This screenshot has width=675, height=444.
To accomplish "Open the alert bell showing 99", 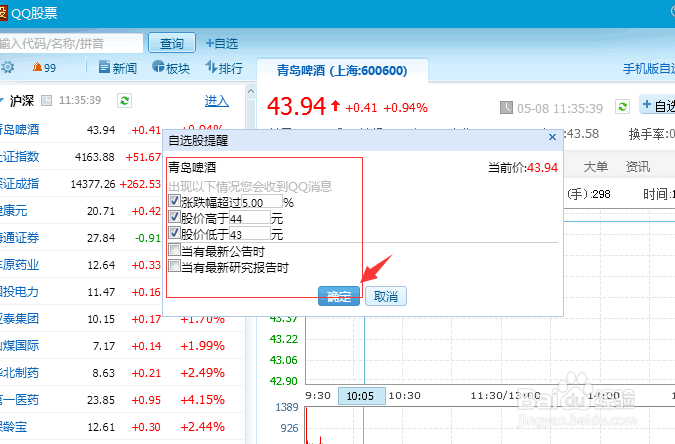I will [x=44, y=67].
